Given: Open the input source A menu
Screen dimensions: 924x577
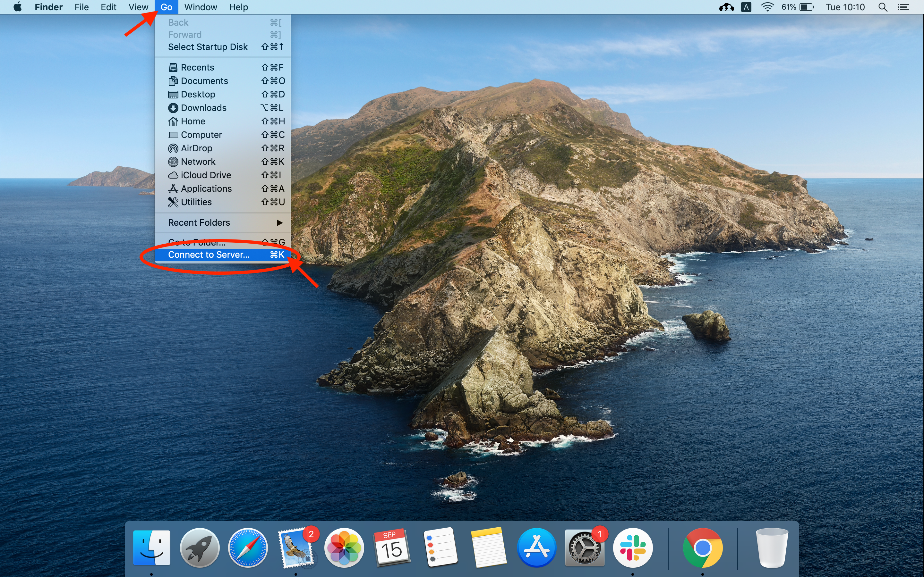Looking at the screenshot, I should 746,7.
